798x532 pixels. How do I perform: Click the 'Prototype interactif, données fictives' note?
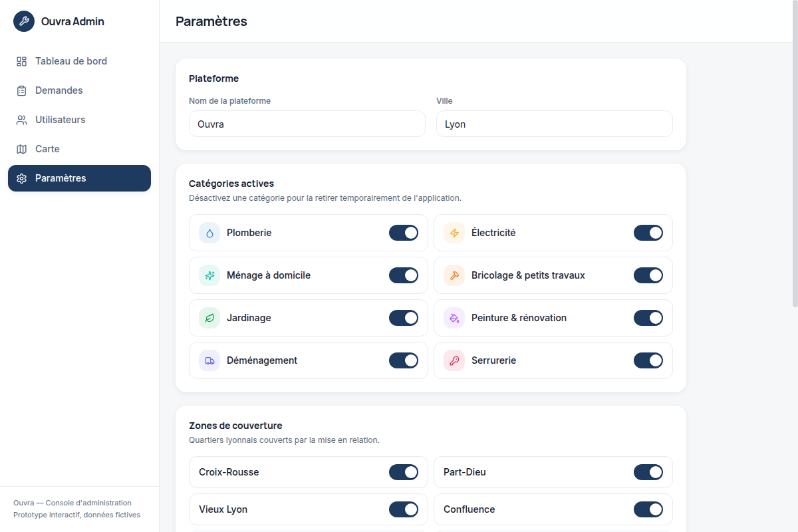click(77, 515)
